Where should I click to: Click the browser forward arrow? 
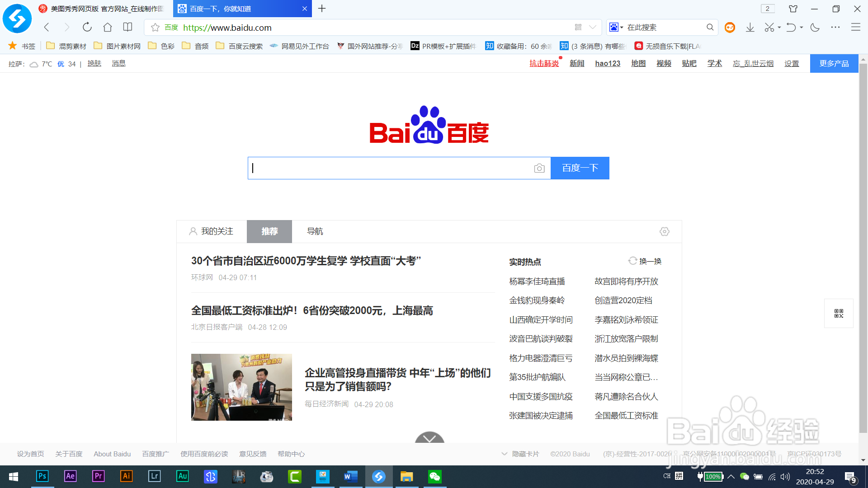point(67,28)
